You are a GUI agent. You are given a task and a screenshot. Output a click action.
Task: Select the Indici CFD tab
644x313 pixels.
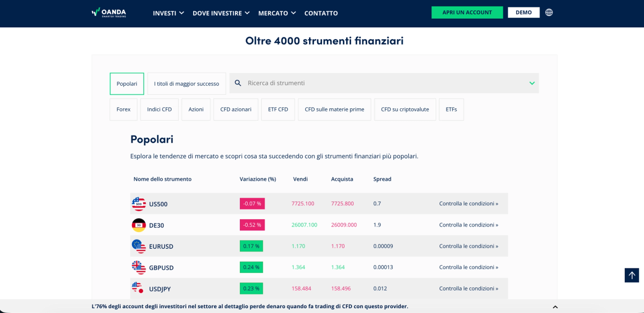159,109
